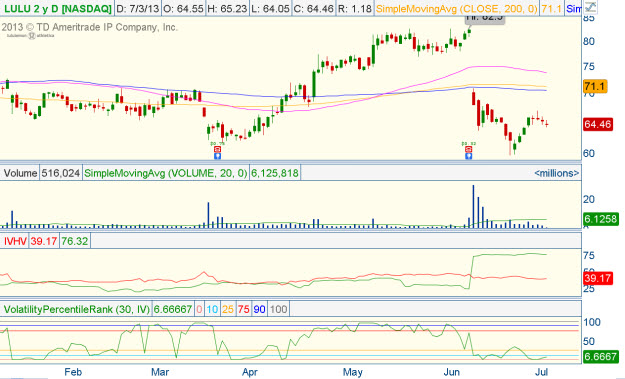Click the tallest June volume spike bar
The width and height of the screenshot is (625, 379).
(x=474, y=206)
